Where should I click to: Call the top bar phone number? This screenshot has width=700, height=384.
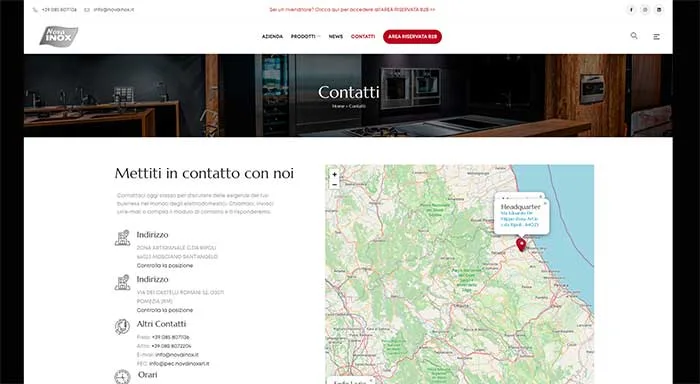pyautogui.click(x=59, y=9)
